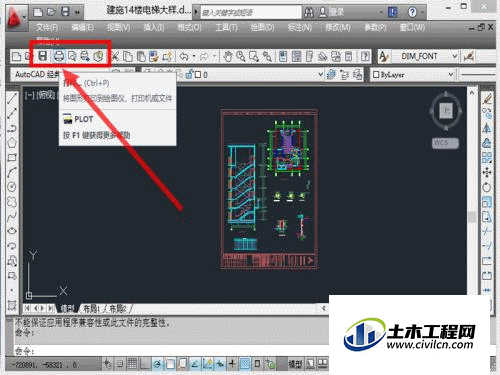Select the Rotate modify tool
The height and width of the screenshot is (375, 500).
[487, 187]
